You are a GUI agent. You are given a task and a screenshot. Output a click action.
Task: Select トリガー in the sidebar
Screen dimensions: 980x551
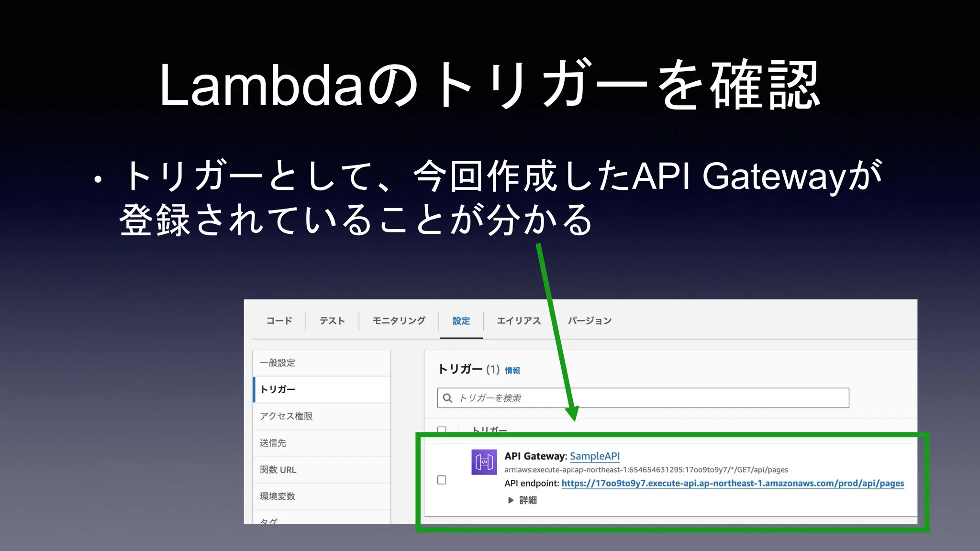point(278,389)
